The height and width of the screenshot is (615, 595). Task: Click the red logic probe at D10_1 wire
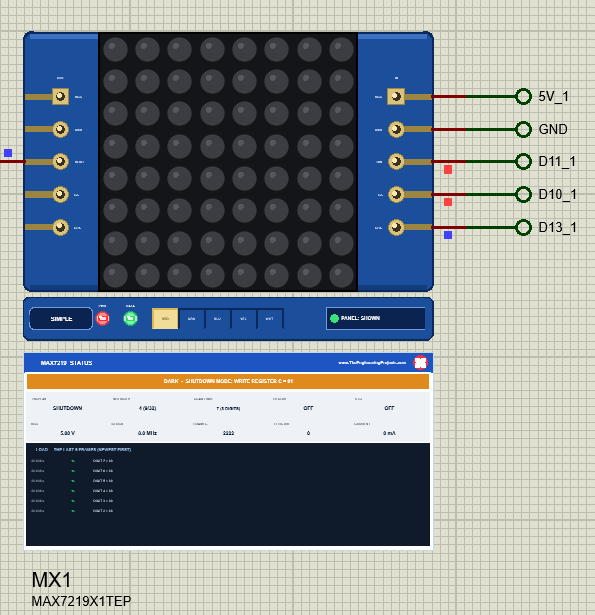click(x=448, y=202)
